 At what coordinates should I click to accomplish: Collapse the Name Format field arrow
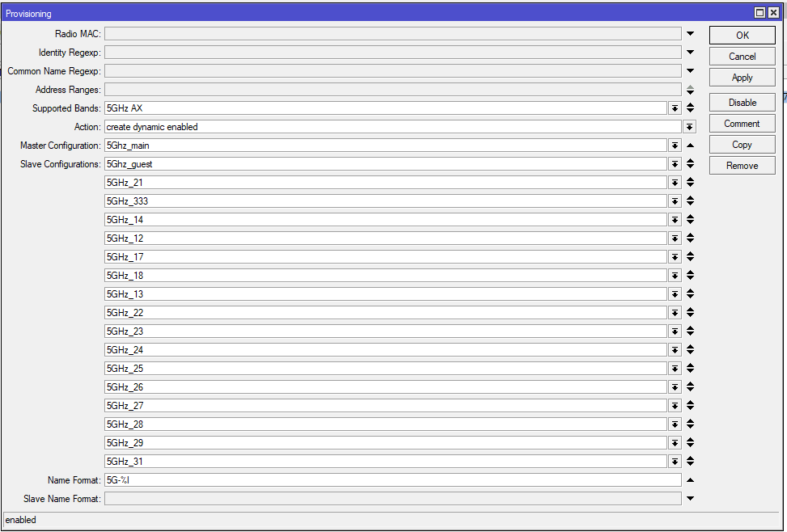point(690,480)
